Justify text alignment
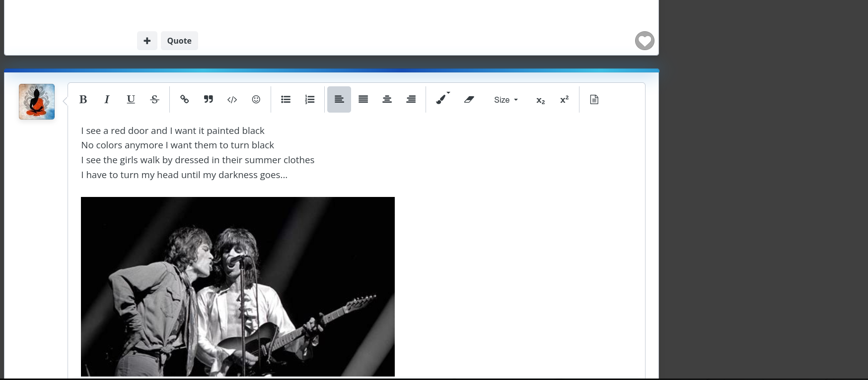868x380 pixels. 363,100
